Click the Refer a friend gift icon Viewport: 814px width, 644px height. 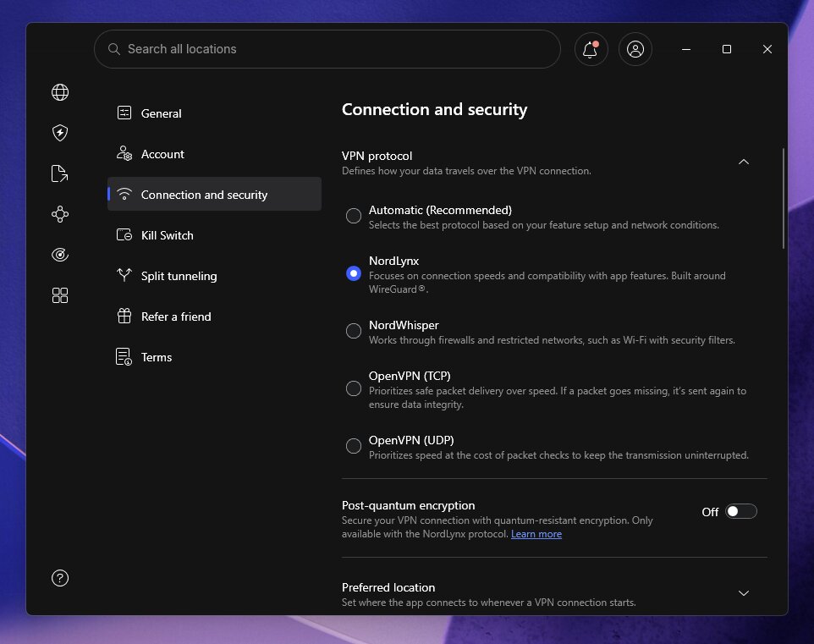point(124,316)
